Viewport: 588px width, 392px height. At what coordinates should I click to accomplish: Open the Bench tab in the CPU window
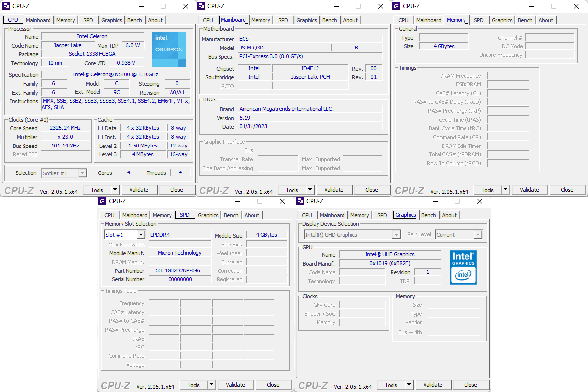click(x=135, y=20)
